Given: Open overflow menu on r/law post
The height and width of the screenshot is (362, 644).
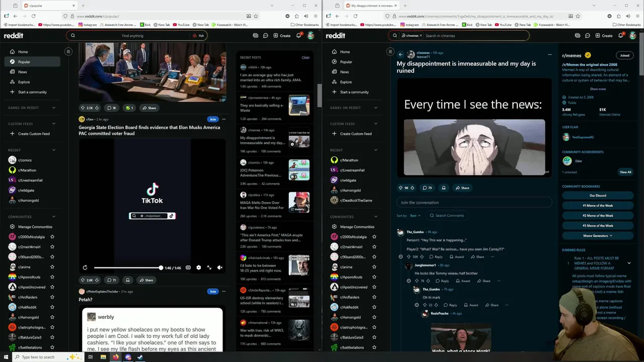Looking at the screenshot, I should click(x=224, y=119).
